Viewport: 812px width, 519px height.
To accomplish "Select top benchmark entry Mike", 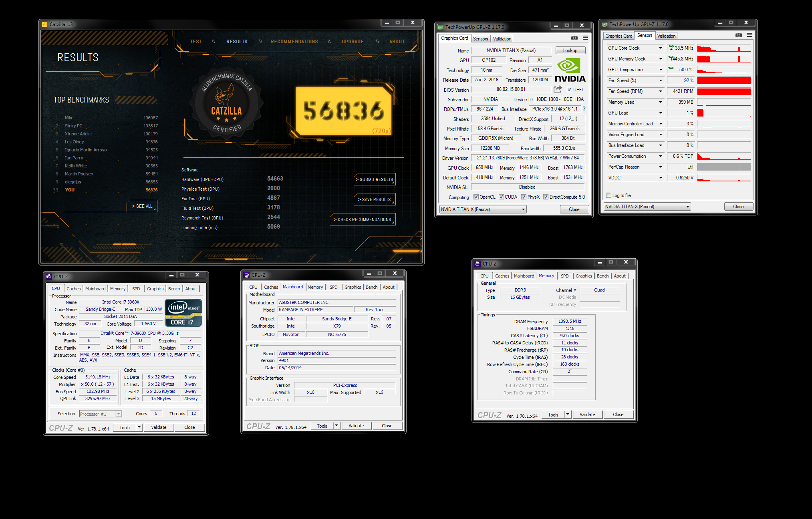I will pos(107,118).
